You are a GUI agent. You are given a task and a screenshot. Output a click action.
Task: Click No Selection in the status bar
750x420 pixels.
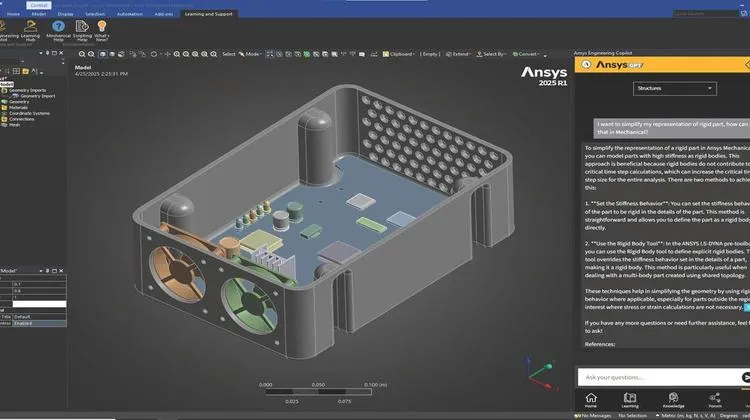coord(632,416)
